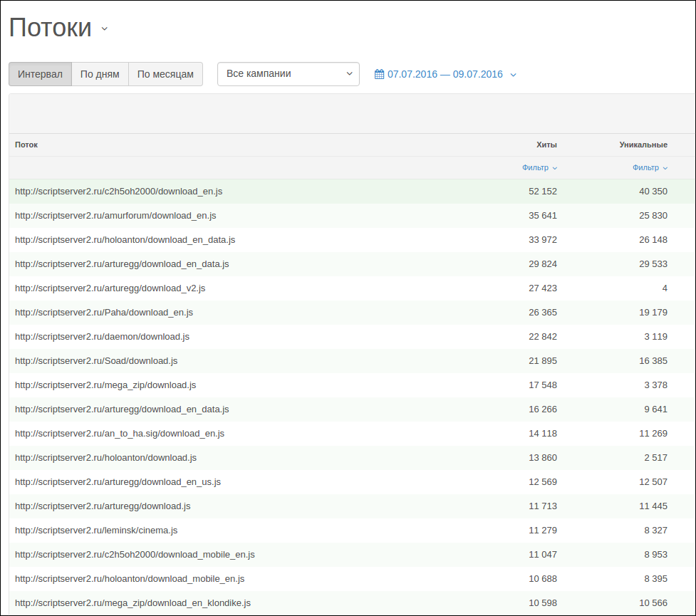Screen dimensions: 696x616
Task: Open Фильтр dropdown under Хиты column
Action: coord(539,168)
